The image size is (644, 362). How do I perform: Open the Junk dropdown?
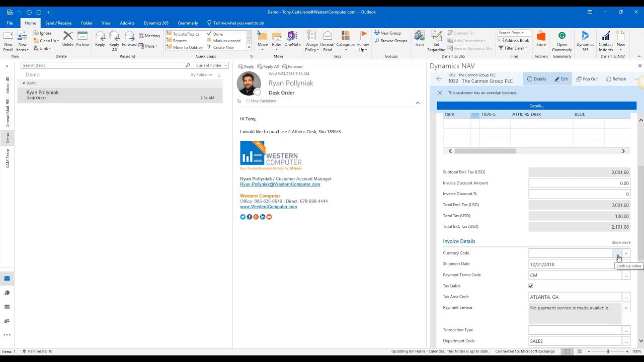(42, 49)
